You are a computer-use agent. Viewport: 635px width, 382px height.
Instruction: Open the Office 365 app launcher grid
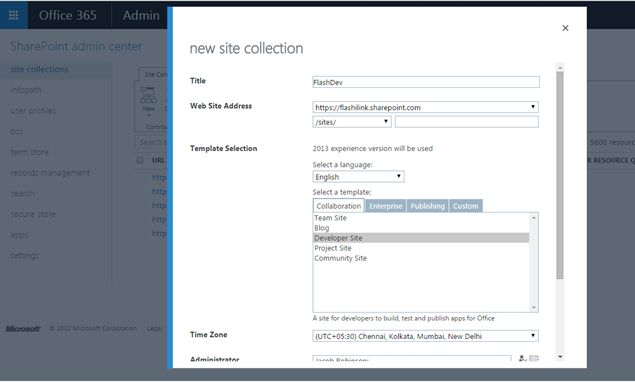tap(13, 15)
